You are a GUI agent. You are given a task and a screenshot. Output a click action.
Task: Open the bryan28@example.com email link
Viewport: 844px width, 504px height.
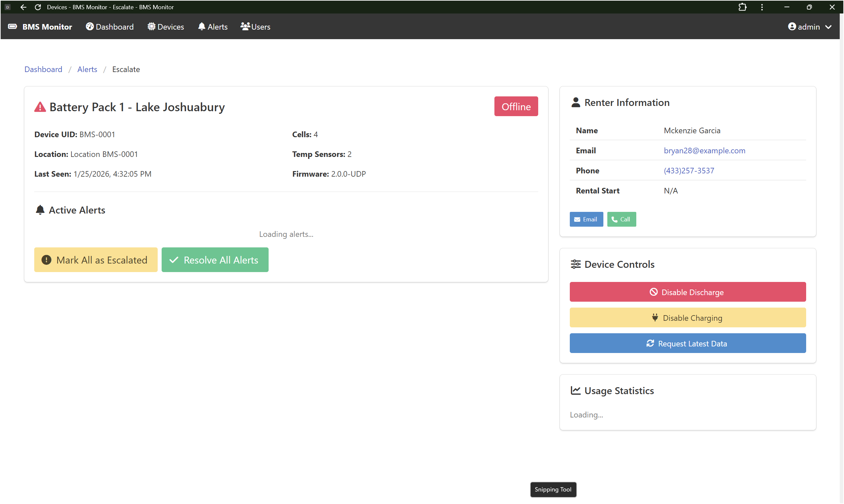tap(704, 150)
